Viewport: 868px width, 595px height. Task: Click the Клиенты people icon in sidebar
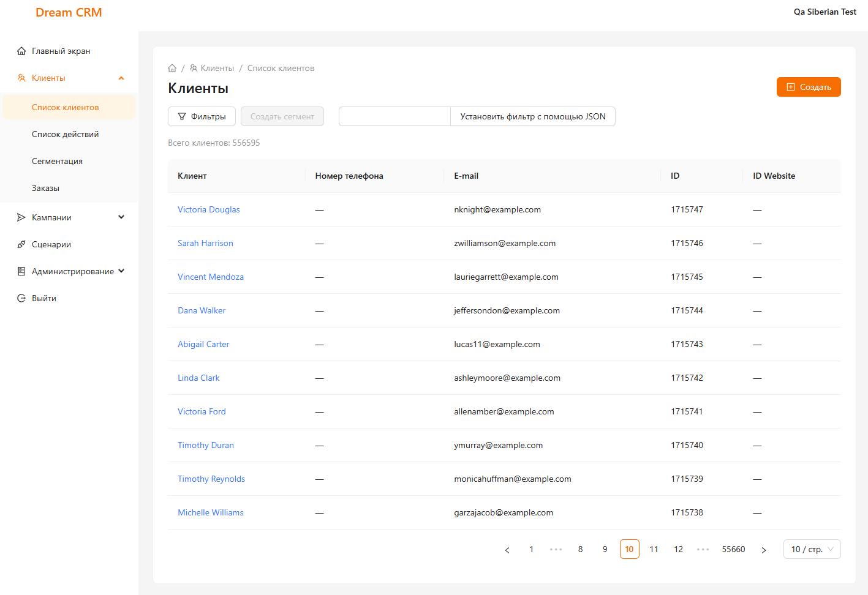21,78
